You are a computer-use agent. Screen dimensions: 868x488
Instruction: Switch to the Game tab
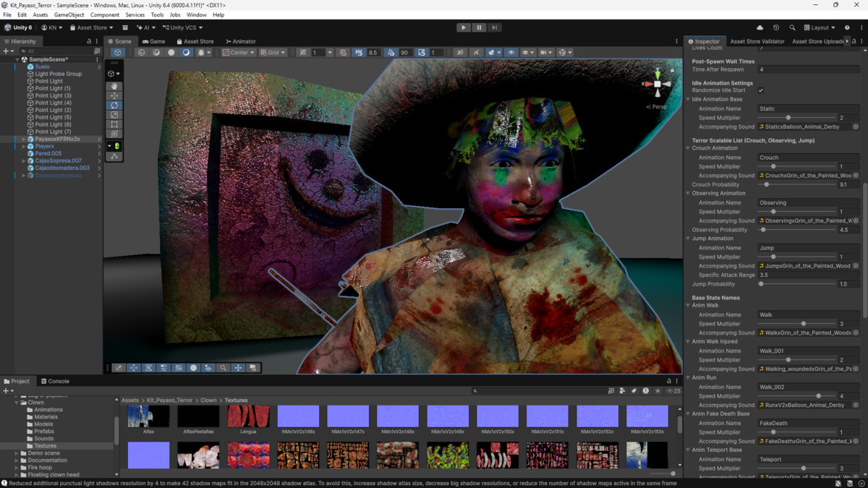(x=153, y=41)
